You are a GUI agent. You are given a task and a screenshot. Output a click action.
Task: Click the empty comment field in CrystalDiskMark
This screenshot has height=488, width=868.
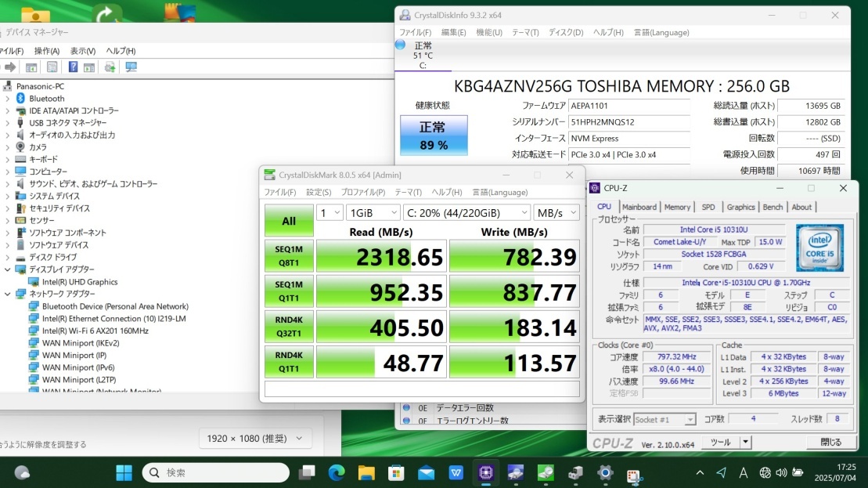pyautogui.click(x=422, y=389)
